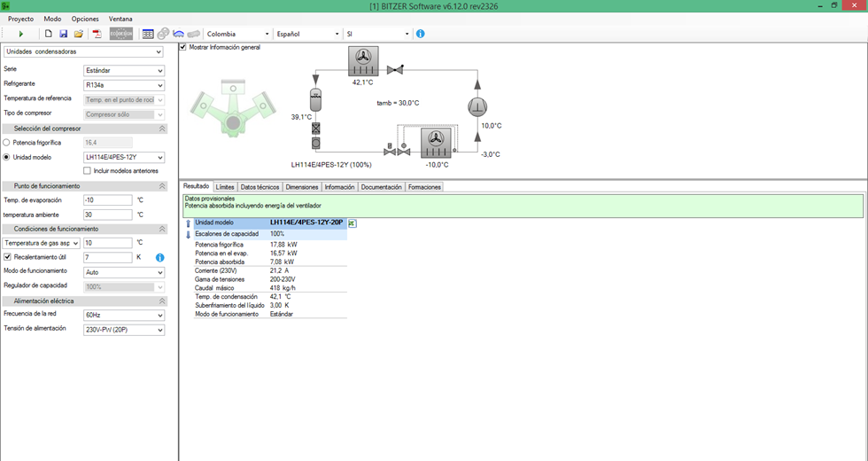Click the blue info icon in the toolbar
The height and width of the screenshot is (461, 868).
(420, 34)
